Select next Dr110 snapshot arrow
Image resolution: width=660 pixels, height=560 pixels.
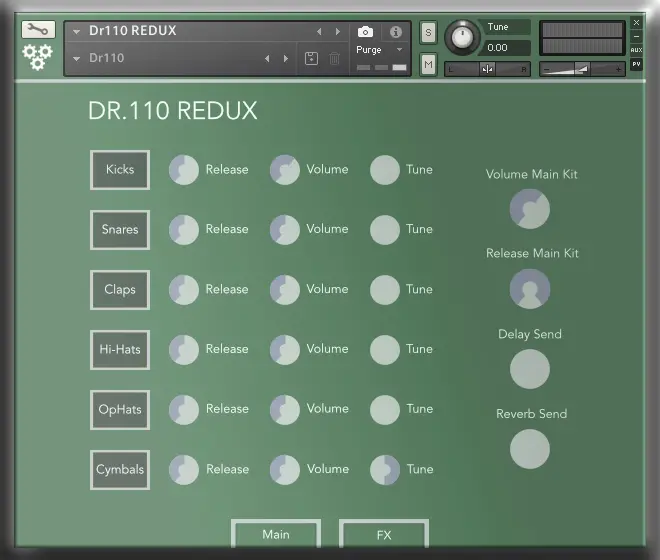pos(286,59)
